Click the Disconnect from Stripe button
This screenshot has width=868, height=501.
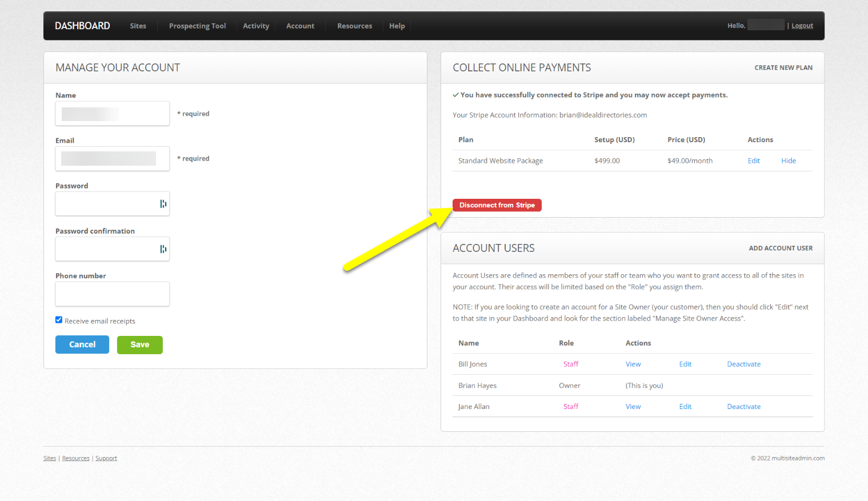(497, 205)
